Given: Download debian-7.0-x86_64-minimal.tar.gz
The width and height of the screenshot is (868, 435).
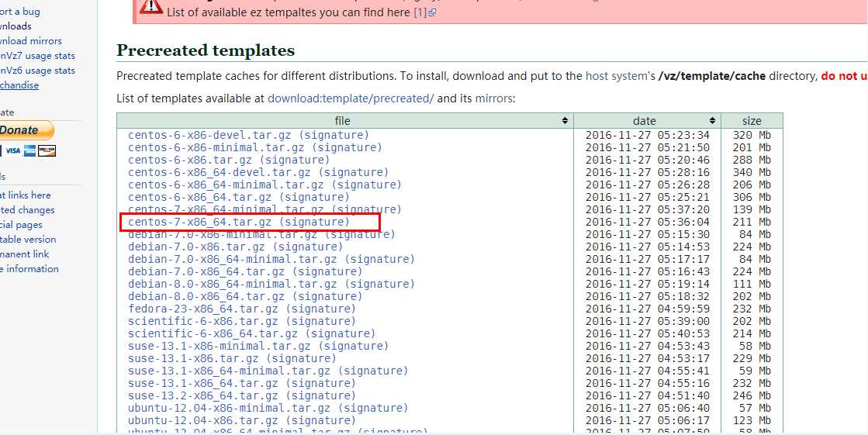Looking at the screenshot, I should point(233,259).
